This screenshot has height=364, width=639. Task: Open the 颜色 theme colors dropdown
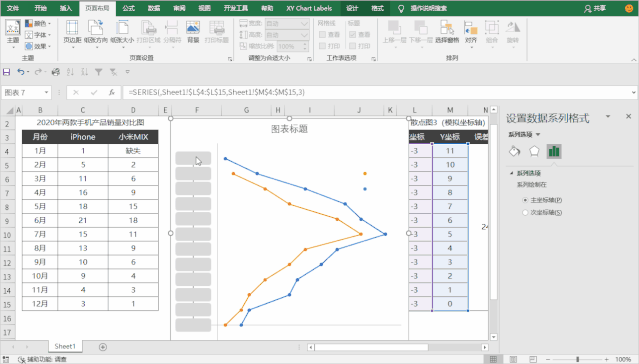[x=38, y=24]
